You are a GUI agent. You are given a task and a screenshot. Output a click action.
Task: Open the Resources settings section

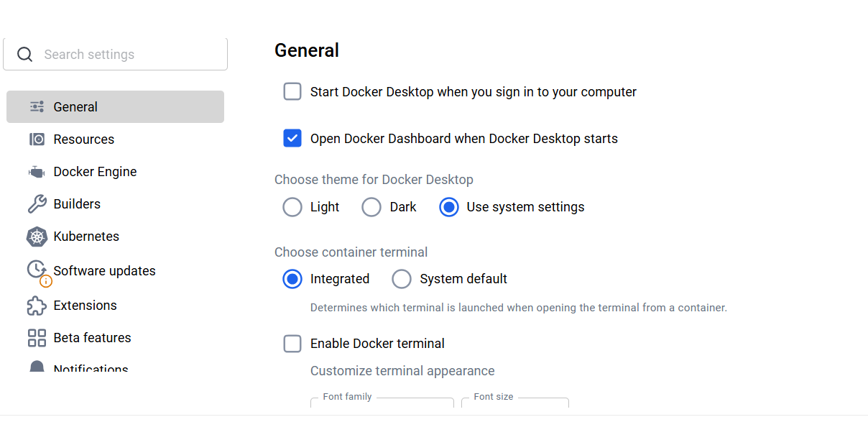click(x=115, y=139)
